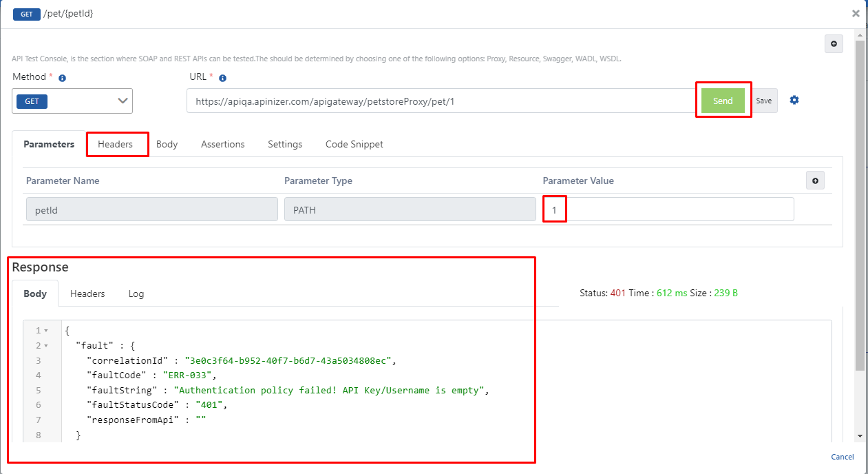
Task: Open the request Body tab
Action: (x=167, y=144)
